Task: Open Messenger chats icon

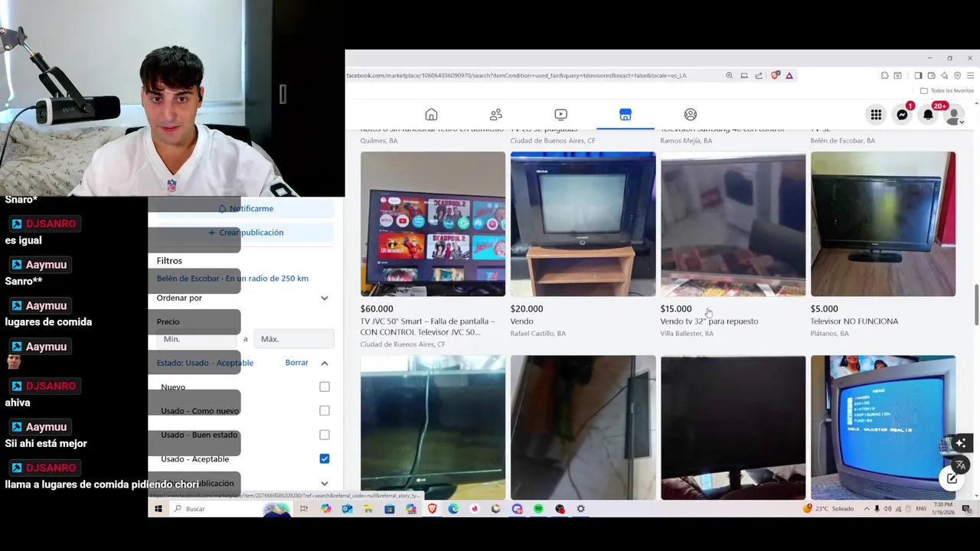Action: (x=903, y=115)
